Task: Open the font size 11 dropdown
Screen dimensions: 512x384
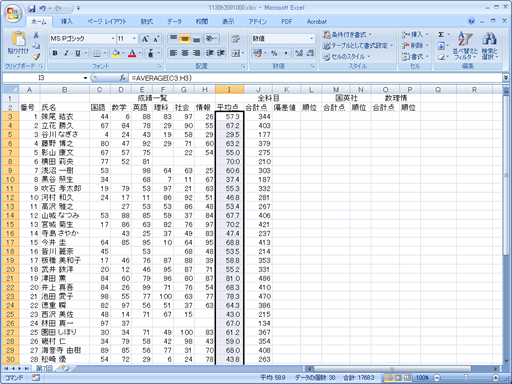Action: pyautogui.click(x=134, y=39)
